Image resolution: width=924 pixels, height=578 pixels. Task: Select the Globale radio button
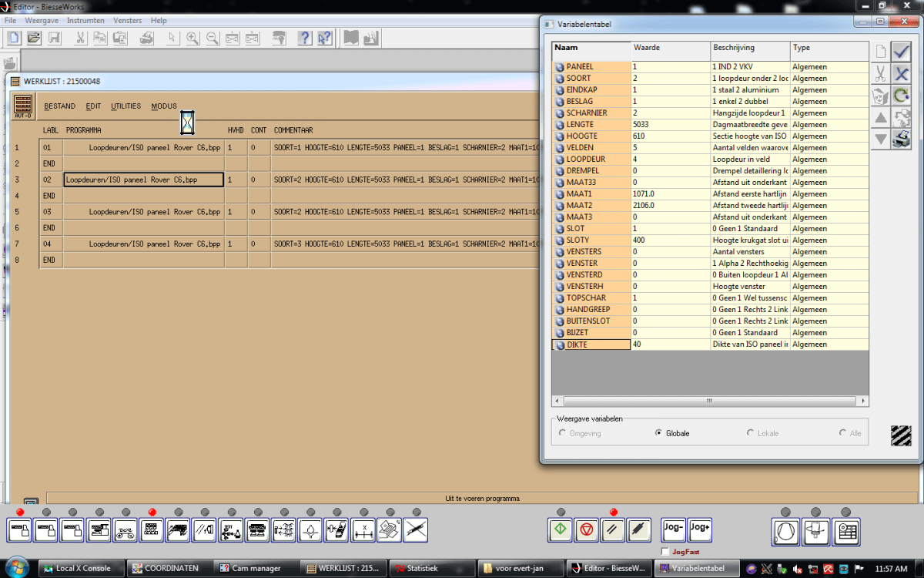coord(658,433)
